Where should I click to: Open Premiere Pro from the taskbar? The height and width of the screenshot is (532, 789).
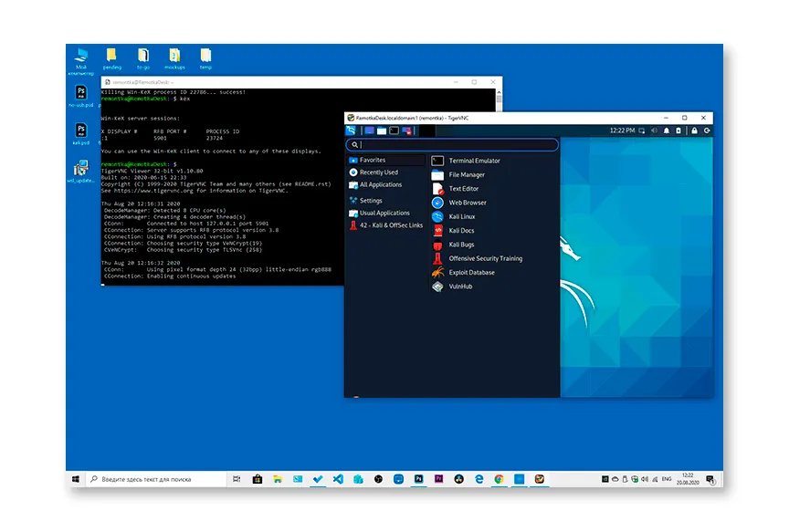pos(438,479)
